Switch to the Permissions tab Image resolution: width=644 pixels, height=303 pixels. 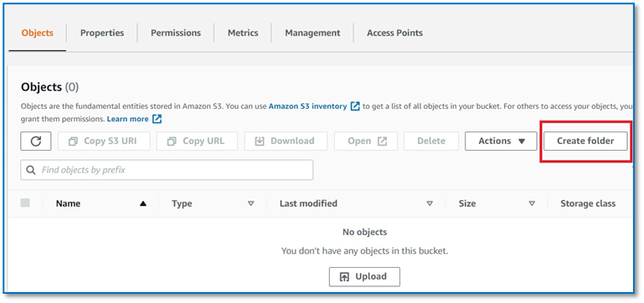click(x=176, y=33)
